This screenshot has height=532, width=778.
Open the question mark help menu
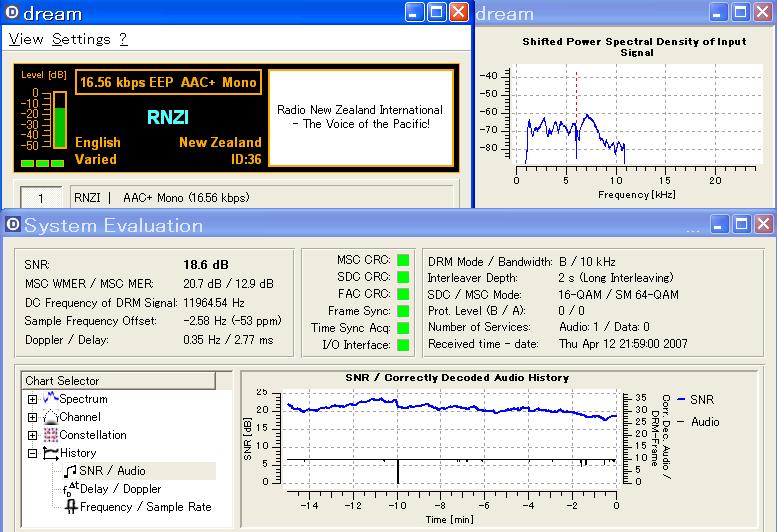124,39
